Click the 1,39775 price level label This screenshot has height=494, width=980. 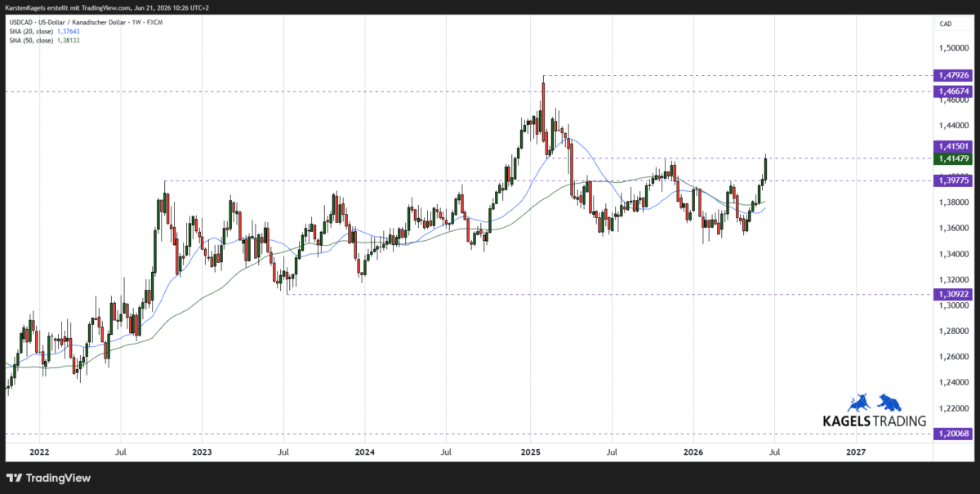(955, 180)
